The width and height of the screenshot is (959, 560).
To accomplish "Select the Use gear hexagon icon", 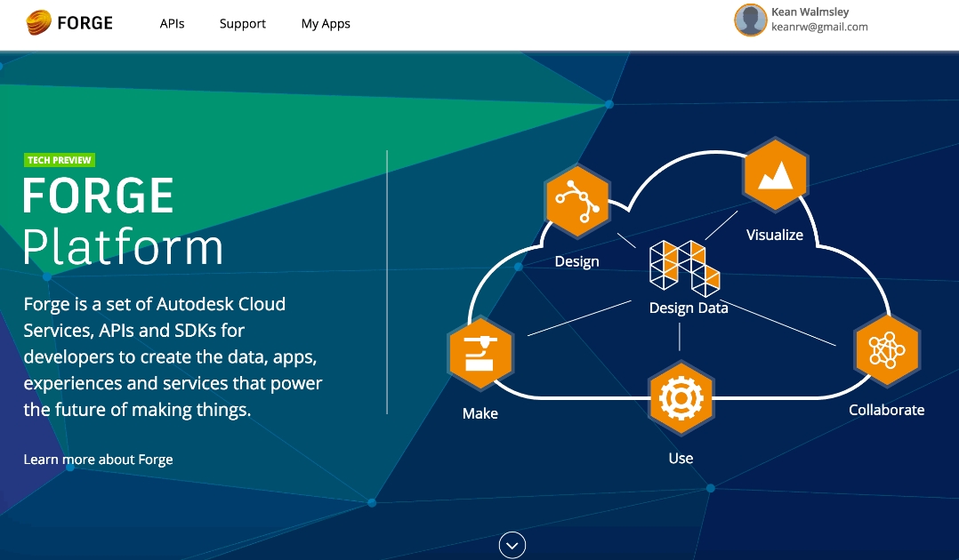I will click(681, 398).
